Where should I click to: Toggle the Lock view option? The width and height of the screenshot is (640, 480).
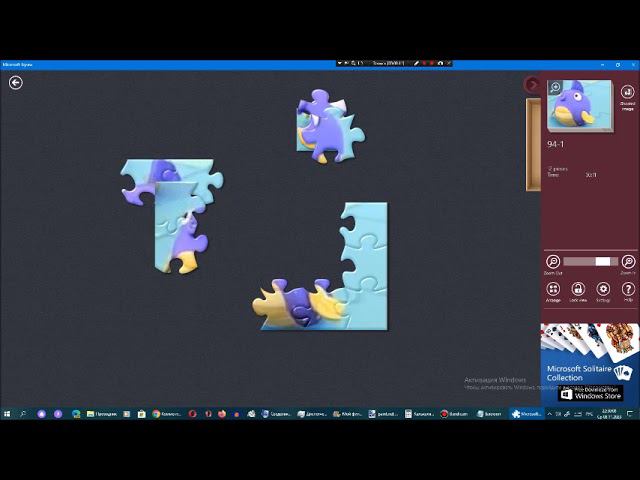point(578,292)
